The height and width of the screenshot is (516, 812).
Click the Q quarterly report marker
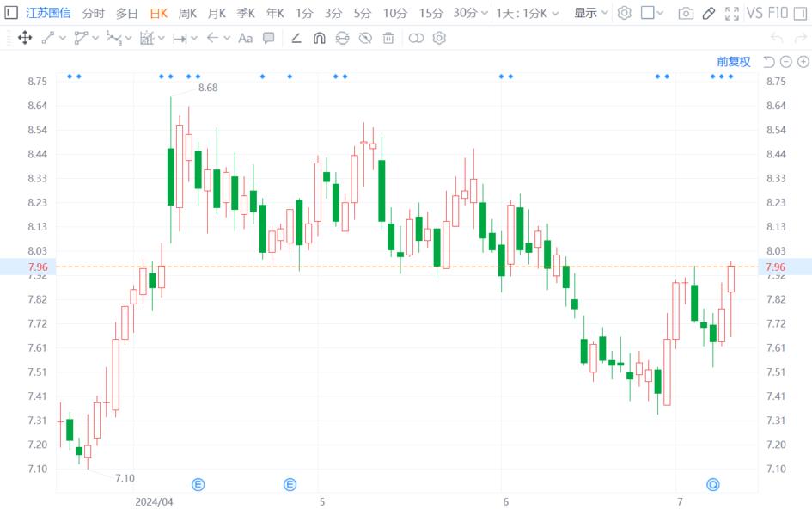point(713,485)
